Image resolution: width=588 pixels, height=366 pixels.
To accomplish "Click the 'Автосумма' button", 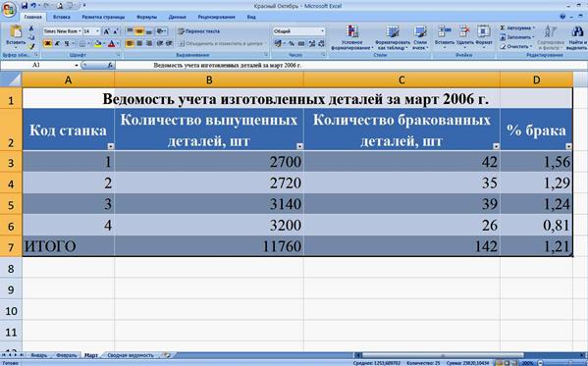I will tap(517, 28).
